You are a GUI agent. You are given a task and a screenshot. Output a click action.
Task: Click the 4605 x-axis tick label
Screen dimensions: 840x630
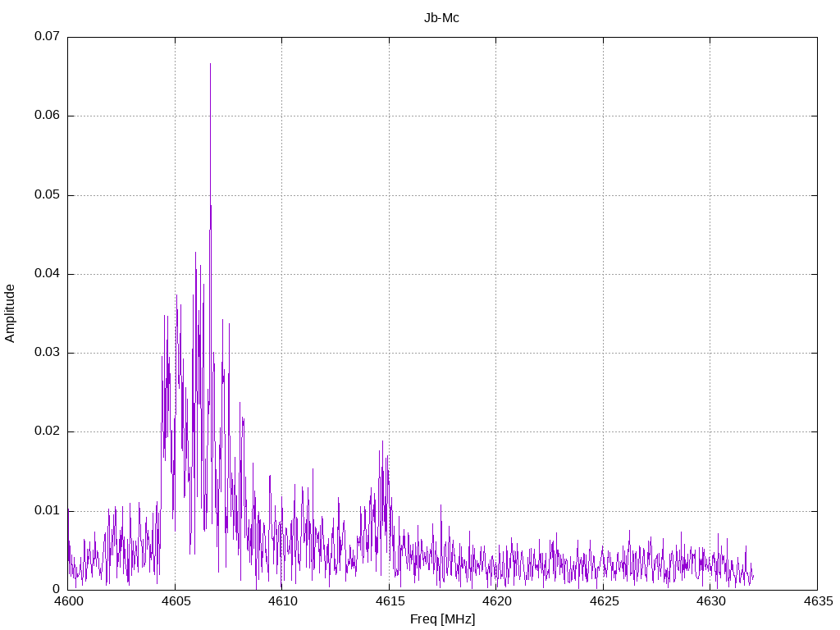(175, 602)
